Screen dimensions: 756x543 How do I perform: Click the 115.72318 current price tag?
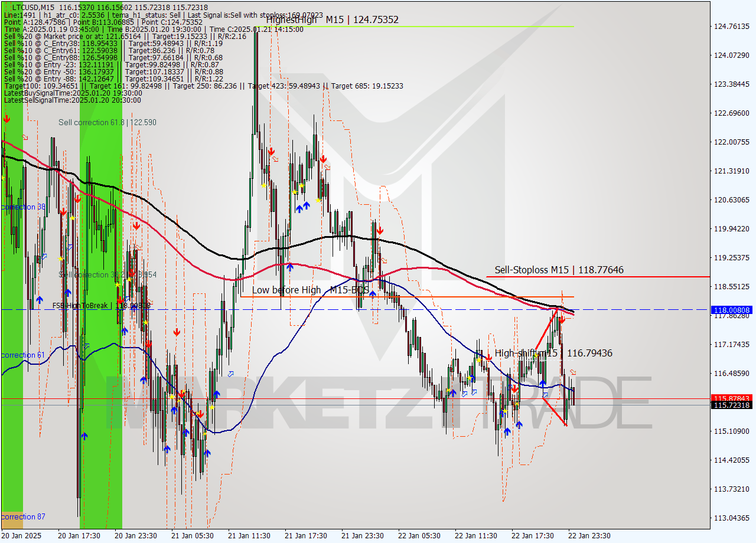732,405
